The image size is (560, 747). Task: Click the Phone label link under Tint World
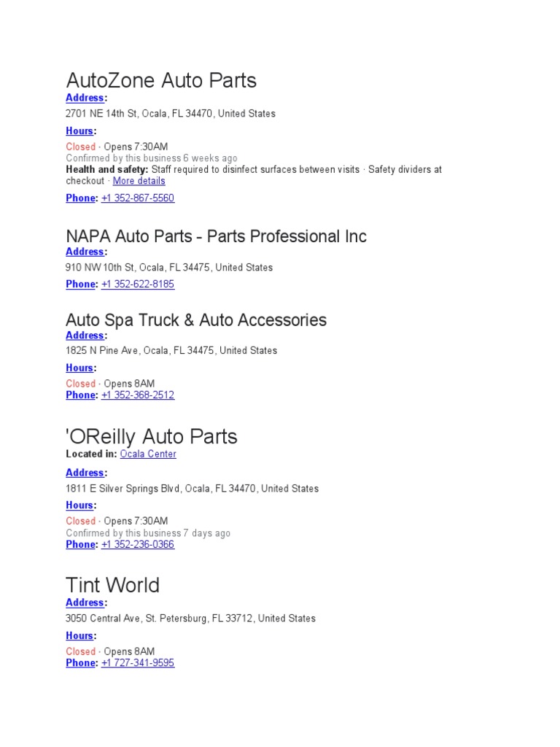tap(80, 663)
